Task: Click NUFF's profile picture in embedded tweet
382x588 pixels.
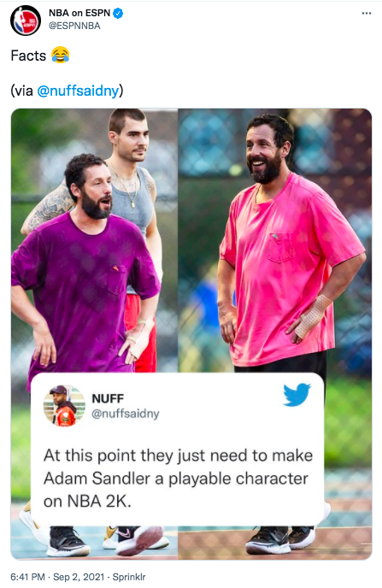Action: pos(64,406)
